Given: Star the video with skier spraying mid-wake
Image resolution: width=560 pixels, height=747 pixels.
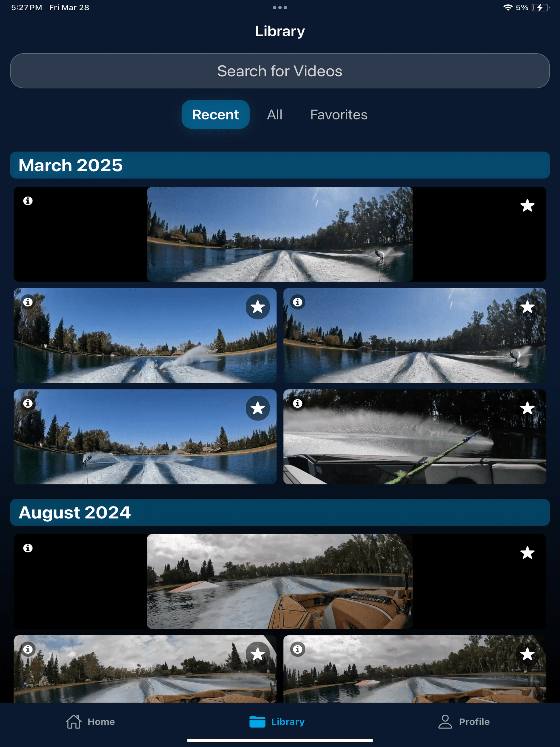Looking at the screenshot, I should pyautogui.click(x=257, y=307).
